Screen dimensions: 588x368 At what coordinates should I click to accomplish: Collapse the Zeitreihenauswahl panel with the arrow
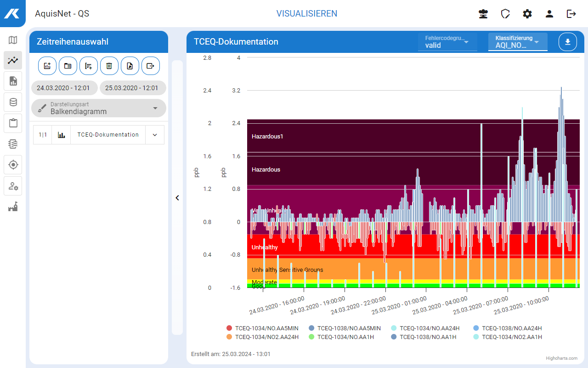177,198
